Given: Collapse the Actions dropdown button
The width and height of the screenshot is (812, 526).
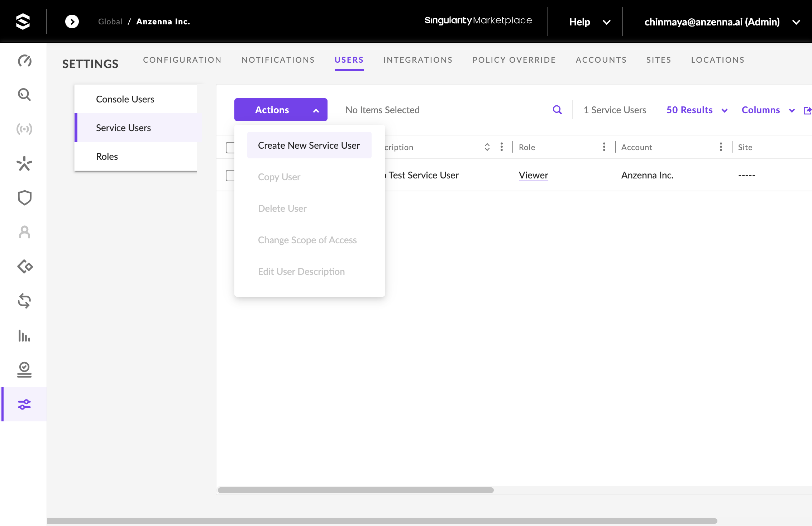Looking at the screenshot, I should point(281,110).
